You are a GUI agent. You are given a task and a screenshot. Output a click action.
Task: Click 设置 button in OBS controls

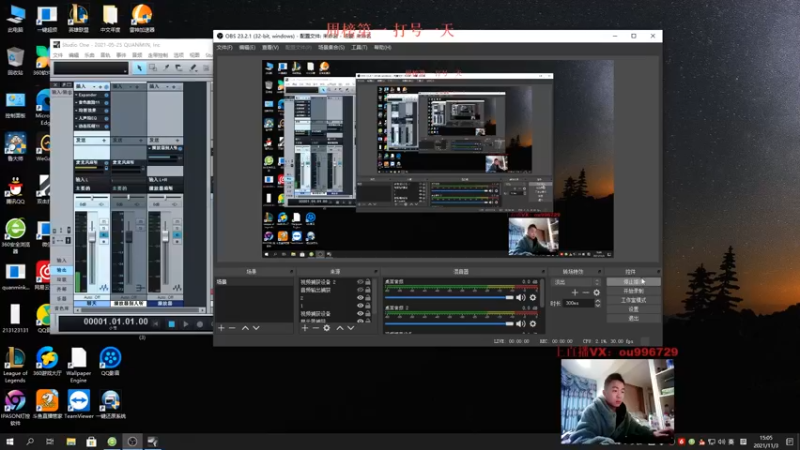click(633, 309)
